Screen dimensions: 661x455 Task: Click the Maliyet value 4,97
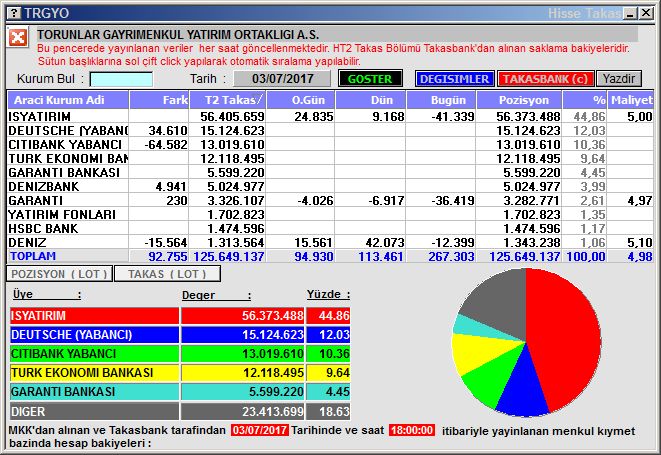point(640,200)
